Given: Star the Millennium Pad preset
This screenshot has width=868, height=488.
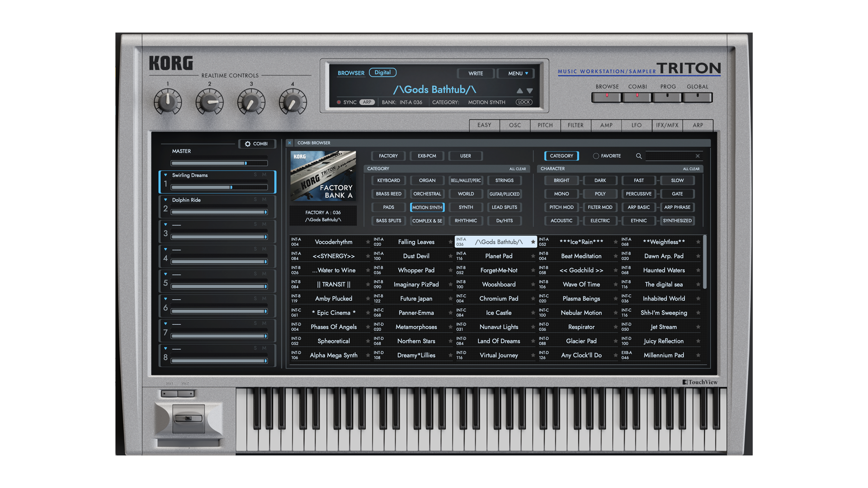Looking at the screenshot, I should 698,355.
